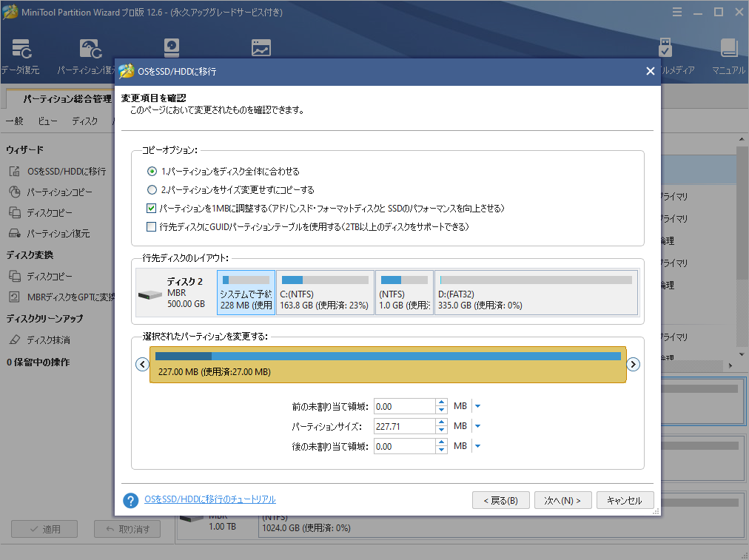Open the ディスク menu
Image resolution: width=749 pixels, height=560 pixels.
click(85, 121)
